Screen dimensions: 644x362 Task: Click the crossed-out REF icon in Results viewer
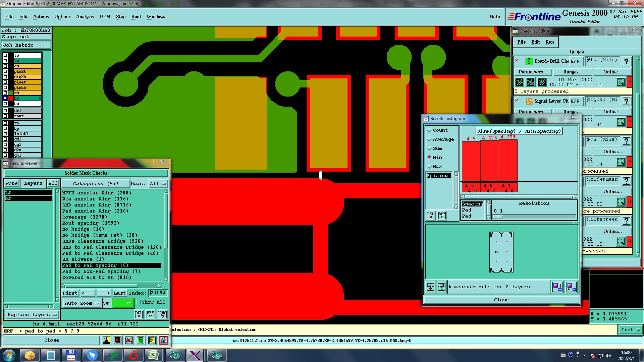coord(129,340)
